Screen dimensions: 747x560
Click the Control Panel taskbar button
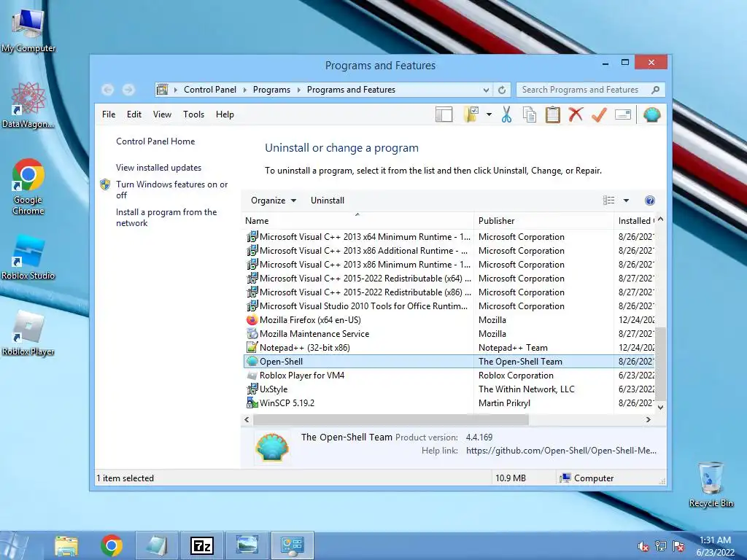[x=292, y=545]
